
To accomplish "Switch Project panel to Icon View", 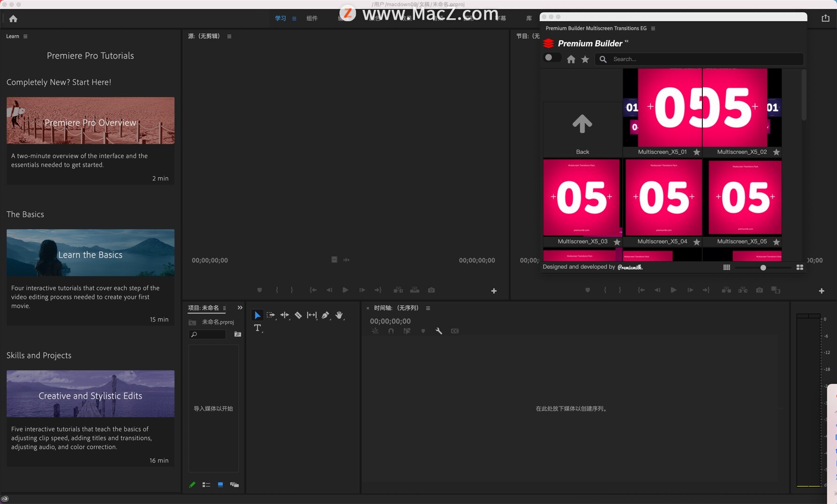I will (x=220, y=485).
